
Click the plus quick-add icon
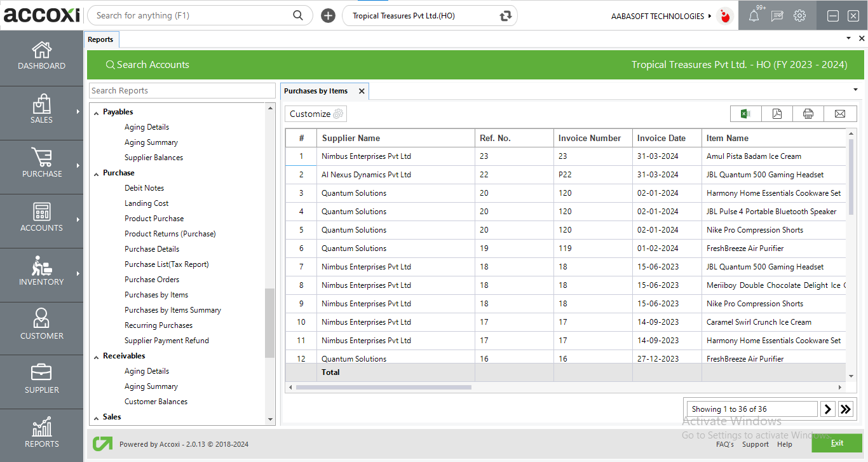click(x=328, y=16)
